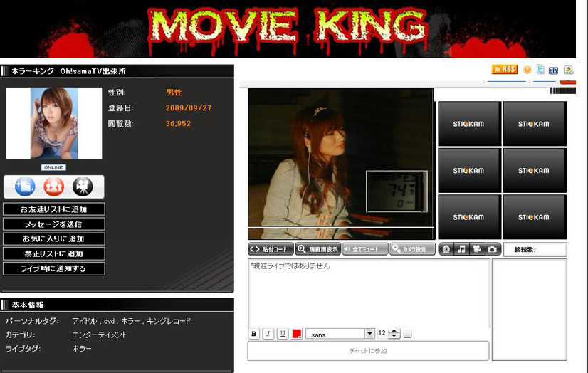Click the ONLINE status badge
Screen dimensions: 588x373
(x=53, y=167)
